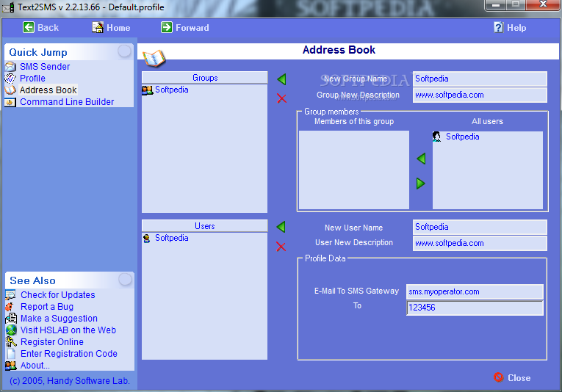
Task: Click the Visit HSLAB globe icon
Action: tap(11, 330)
